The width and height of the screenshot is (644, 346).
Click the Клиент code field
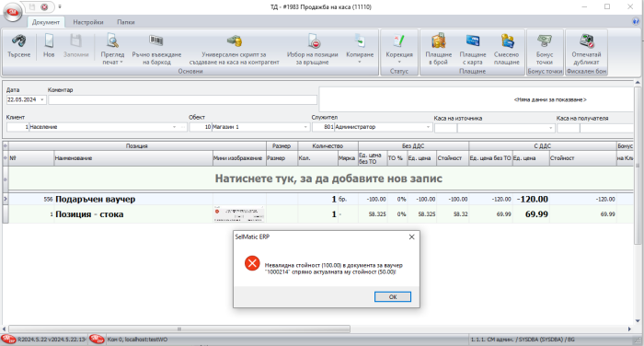tap(17, 127)
